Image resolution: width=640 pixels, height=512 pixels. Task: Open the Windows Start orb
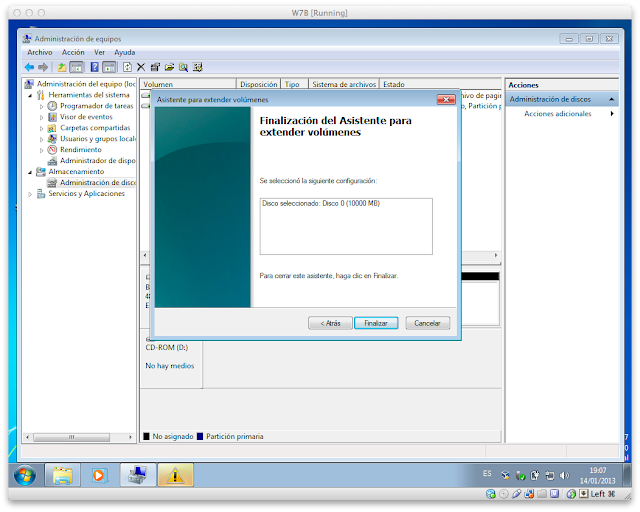[25, 476]
